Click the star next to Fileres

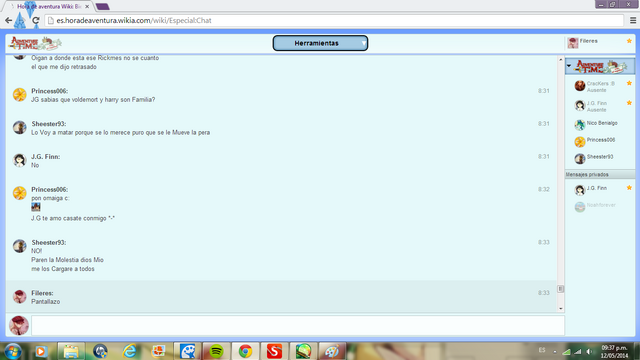[629, 41]
